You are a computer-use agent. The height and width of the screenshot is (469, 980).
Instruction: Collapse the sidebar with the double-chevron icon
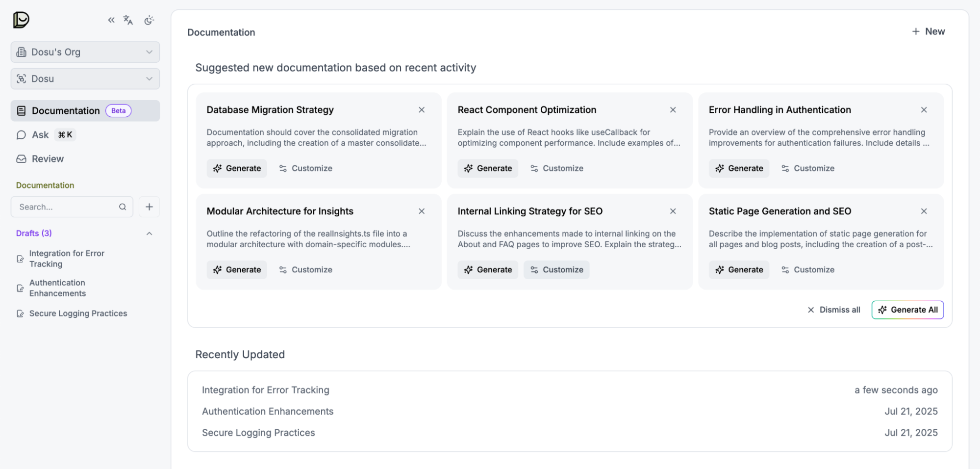[111, 20]
